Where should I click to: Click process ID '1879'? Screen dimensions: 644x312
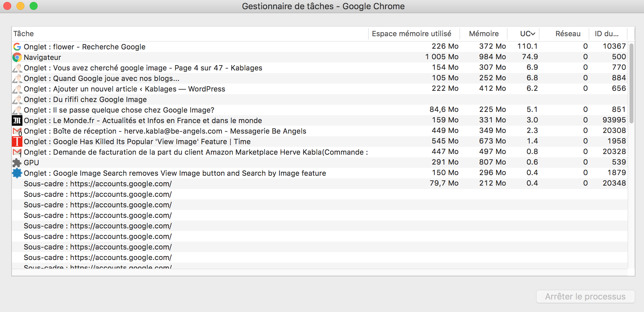[617, 172]
